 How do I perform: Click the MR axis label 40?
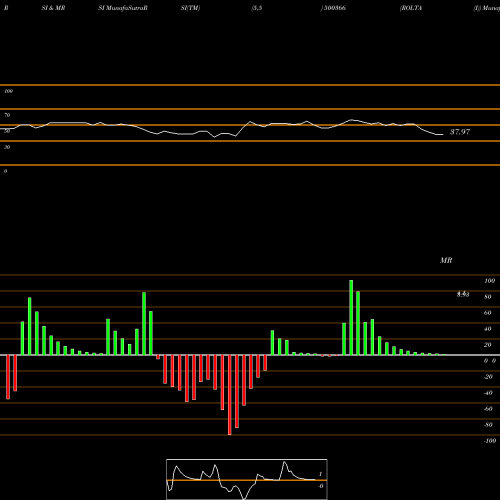(488, 329)
